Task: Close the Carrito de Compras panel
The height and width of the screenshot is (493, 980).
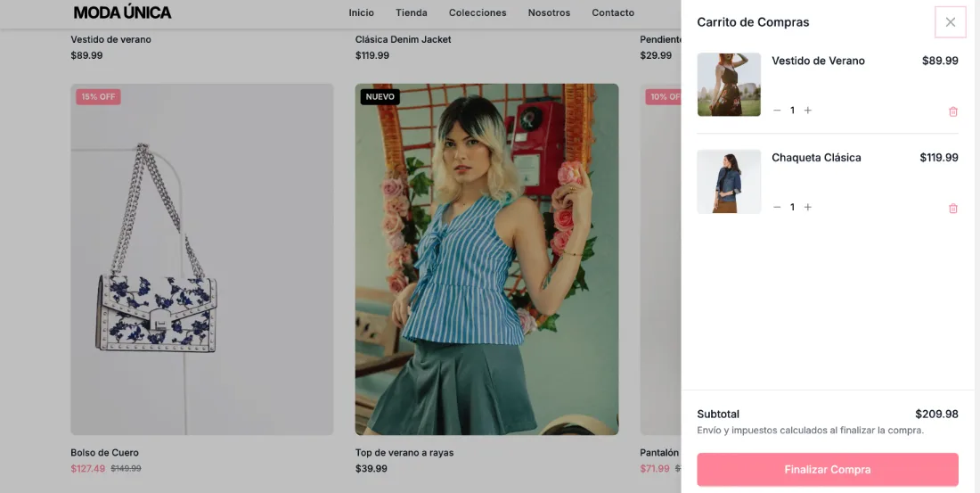Action: coord(950,22)
